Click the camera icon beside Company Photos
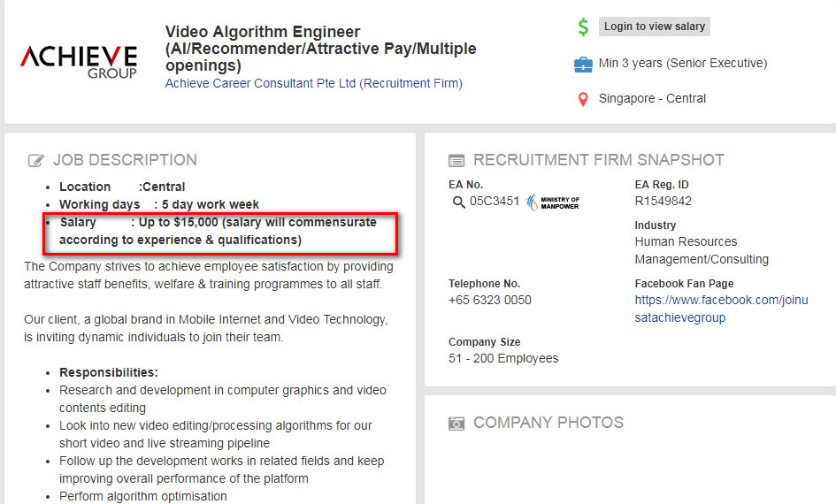 (x=456, y=424)
